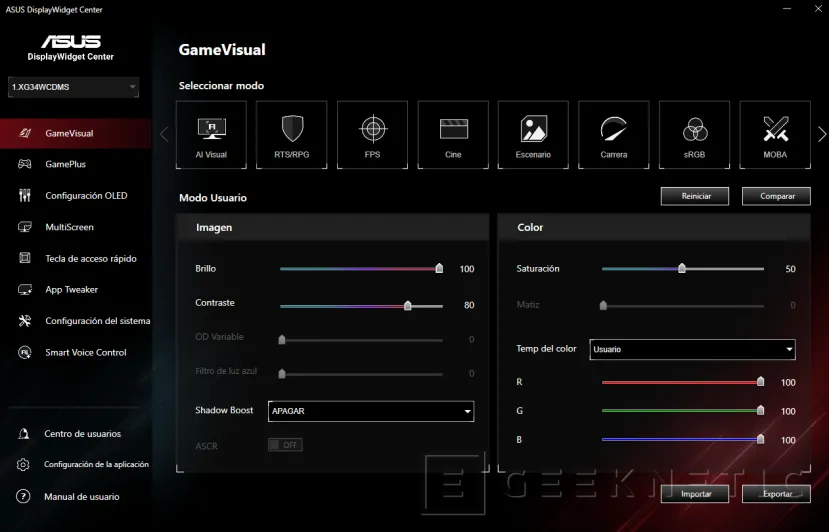
Task: Click the red R channel slider
Action: 683,382
